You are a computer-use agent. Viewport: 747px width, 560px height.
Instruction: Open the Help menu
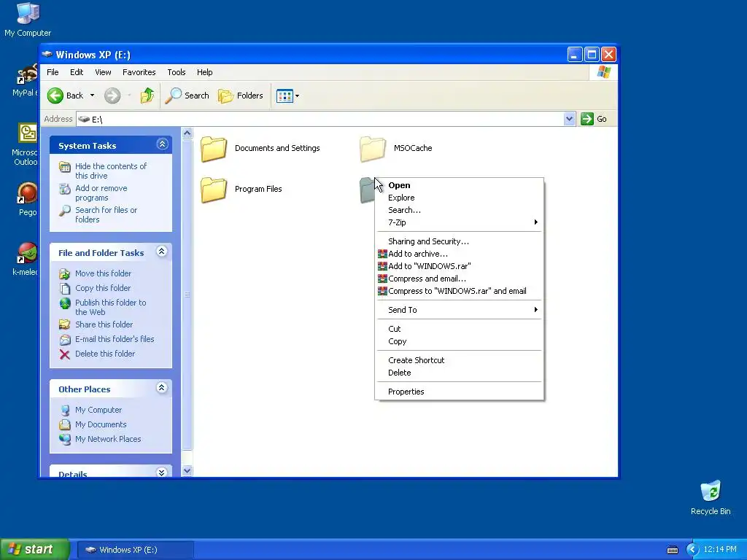(205, 72)
